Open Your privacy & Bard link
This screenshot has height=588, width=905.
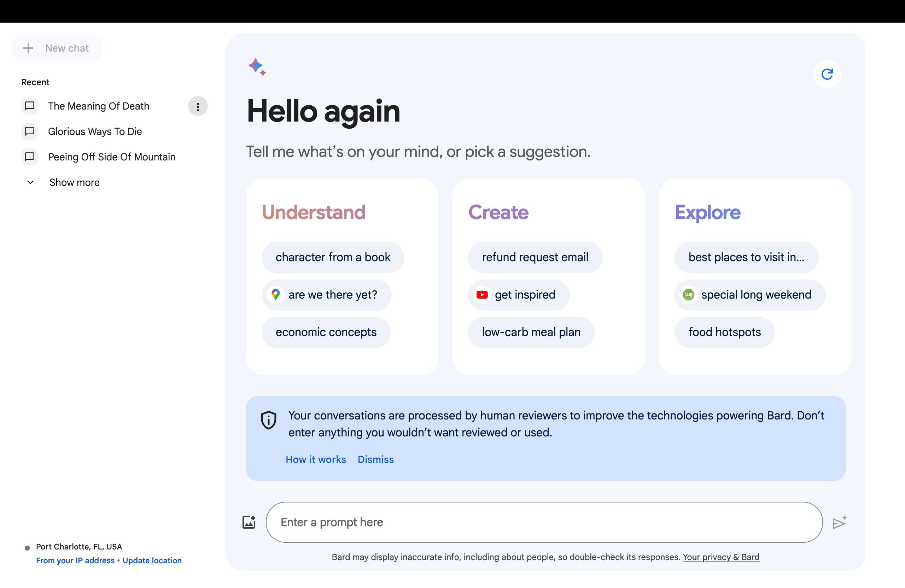[721, 557]
